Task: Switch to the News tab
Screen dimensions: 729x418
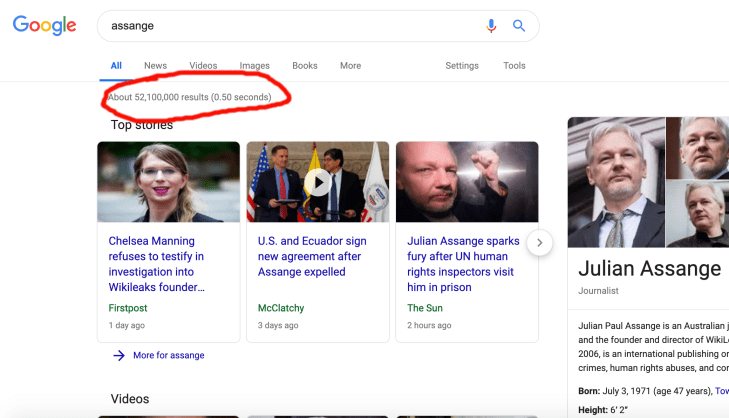Action: tap(155, 66)
